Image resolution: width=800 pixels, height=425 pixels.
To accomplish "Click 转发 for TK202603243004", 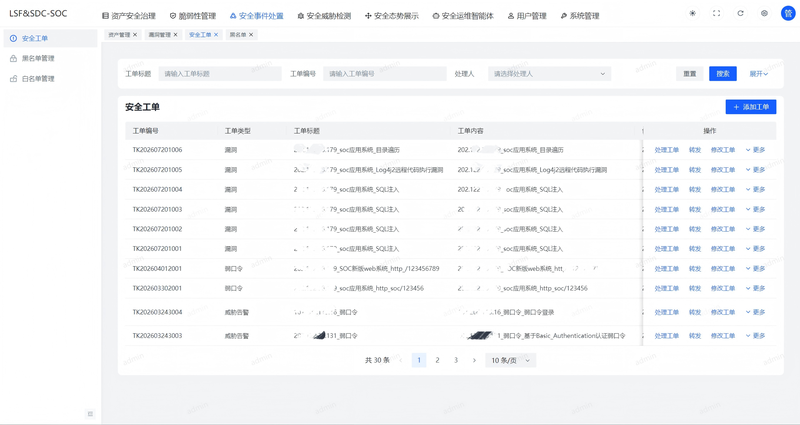I will (x=695, y=312).
